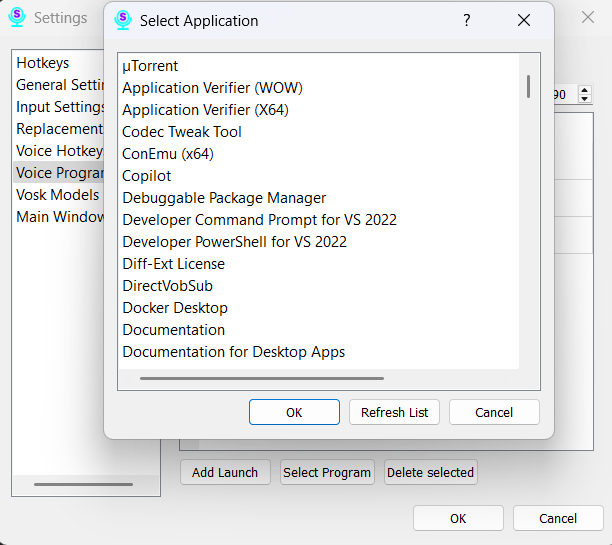
Task: Confirm with OK in Select Application dialog
Action: [294, 412]
